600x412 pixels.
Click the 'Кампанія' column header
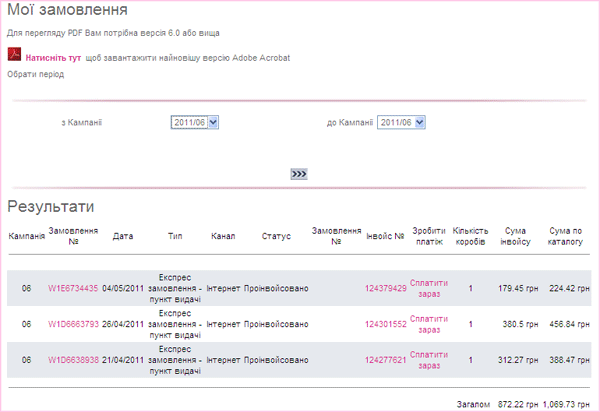click(27, 236)
